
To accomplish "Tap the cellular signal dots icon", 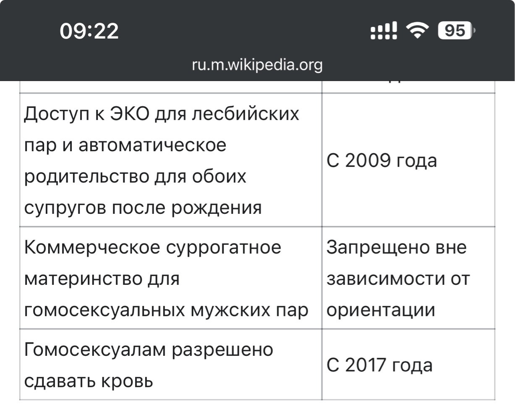I will (384, 30).
